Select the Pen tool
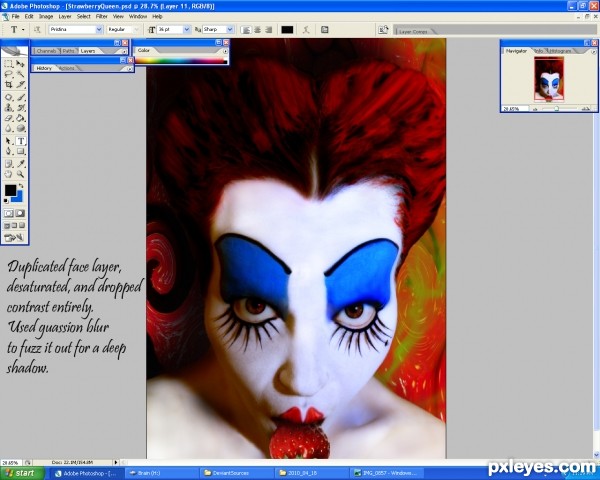 [x=9, y=152]
